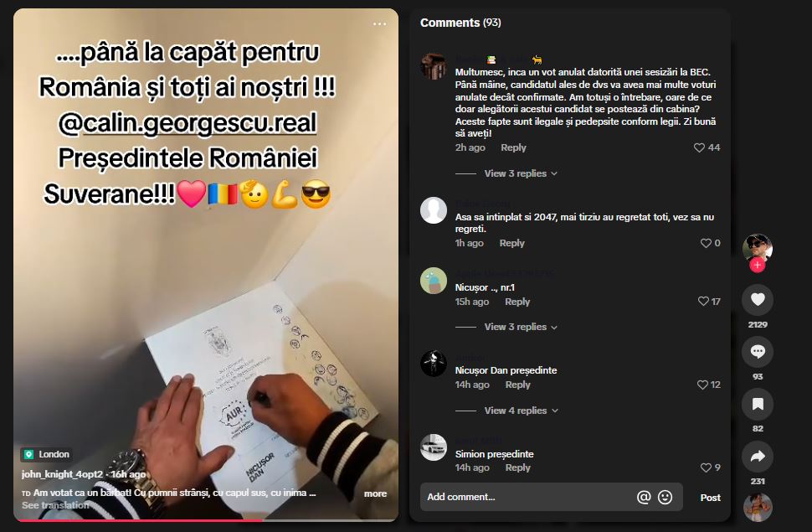Viewport: 812px width, 532px height.
Task: Save video with the bookmark icon
Action: [x=758, y=404]
